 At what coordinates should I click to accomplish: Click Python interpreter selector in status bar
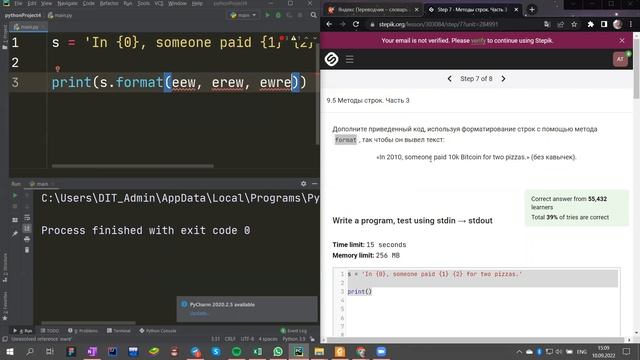[294, 339]
